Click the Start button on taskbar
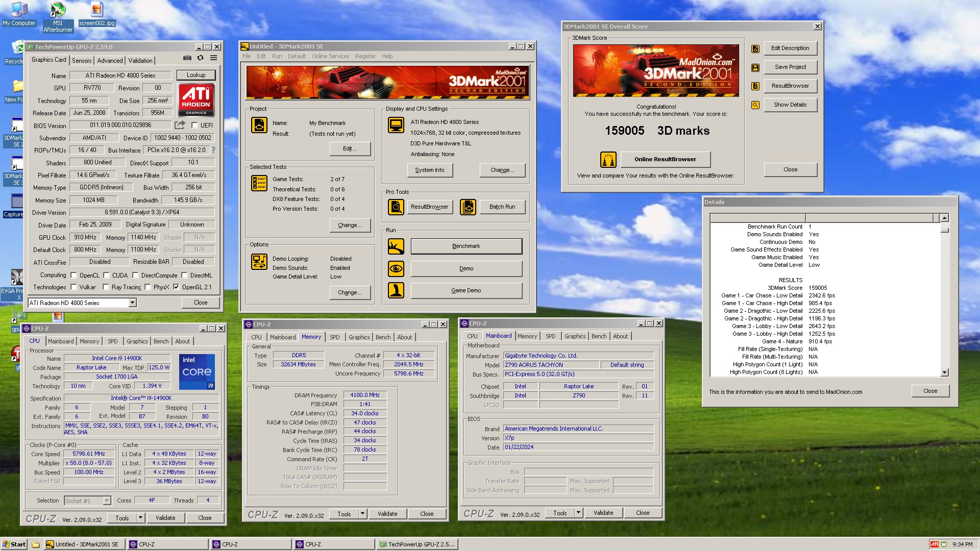Image resolution: width=980 pixels, height=551 pixels. click(14, 544)
